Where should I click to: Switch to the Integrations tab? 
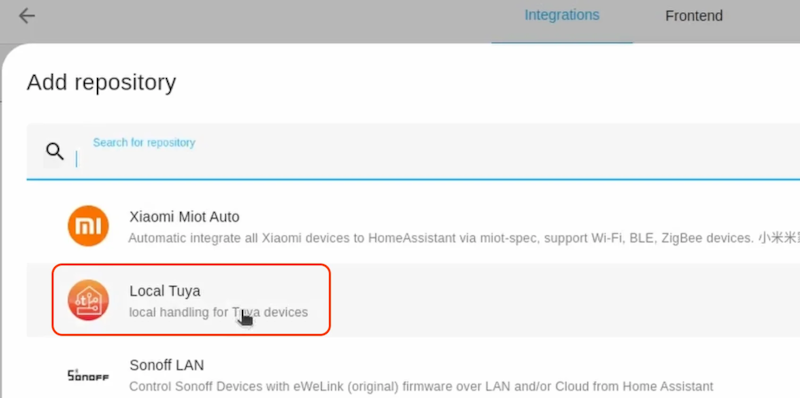pyautogui.click(x=562, y=15)
